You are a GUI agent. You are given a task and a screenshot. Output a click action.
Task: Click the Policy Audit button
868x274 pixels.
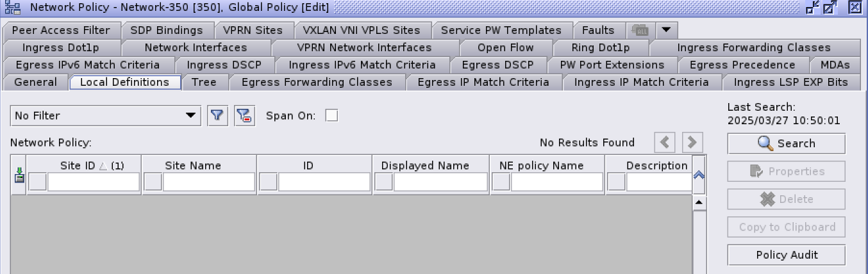(786, 255)
